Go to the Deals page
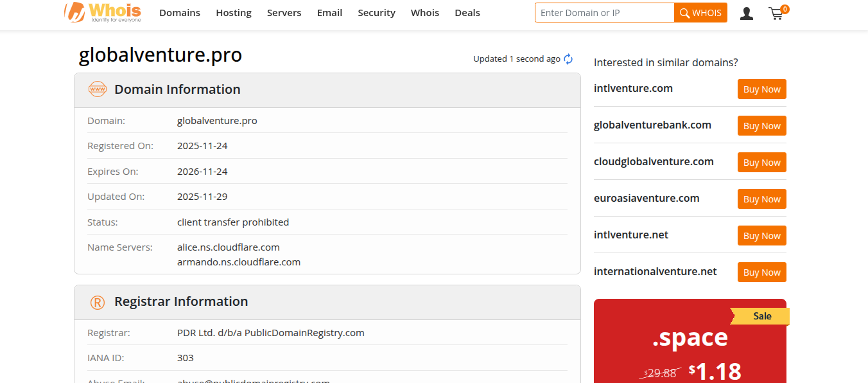The width and height of the screenshot is (868, 383). 467,13
